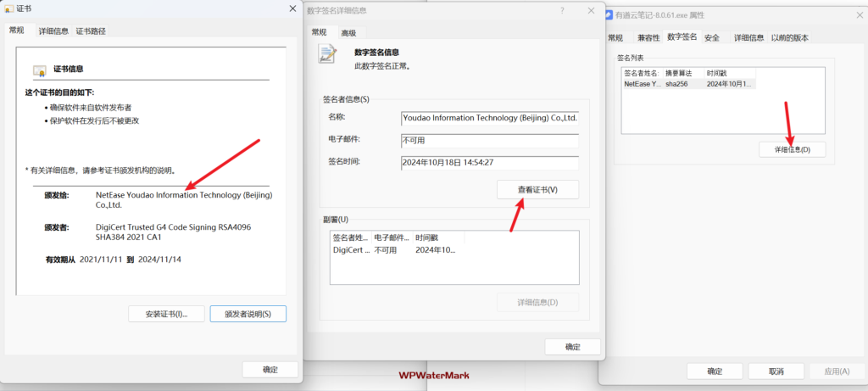Screen dimensions: 868x391
Task: Click the expiry date 2024/11/14
Action: pyautogui.click(x=159, y=259)
